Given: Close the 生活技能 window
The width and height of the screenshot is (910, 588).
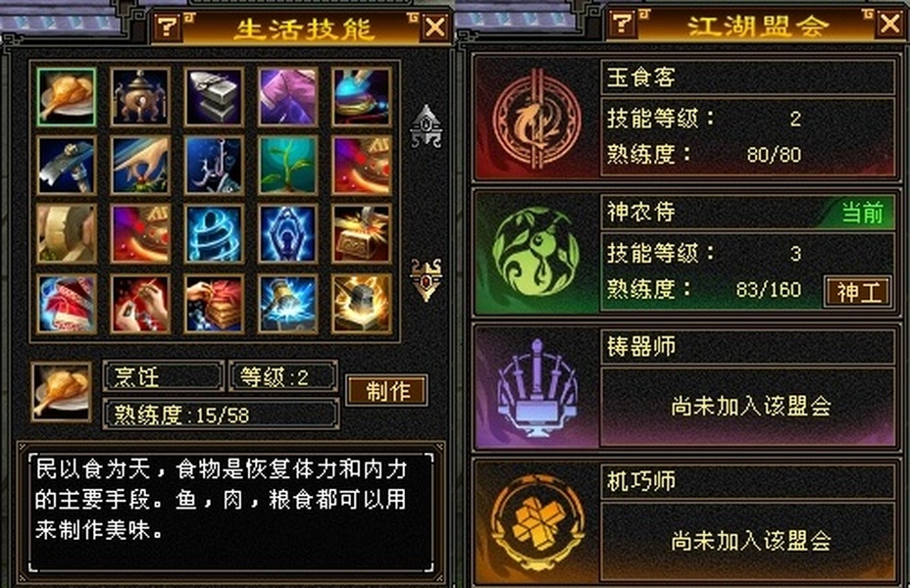Looking at the screenshot, I should (435, 26).
